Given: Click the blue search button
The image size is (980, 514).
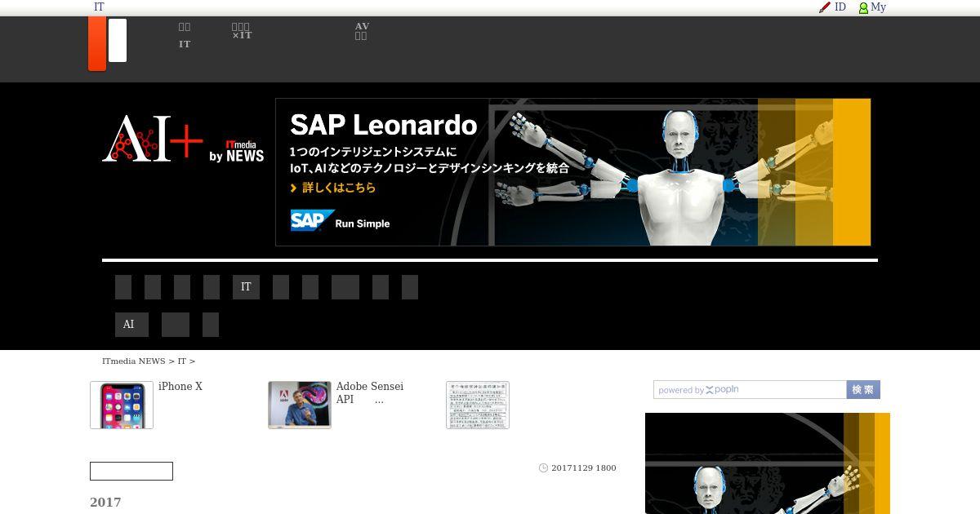Looking at the screenshot, I should pyautogui.click(x=863, y=390).
